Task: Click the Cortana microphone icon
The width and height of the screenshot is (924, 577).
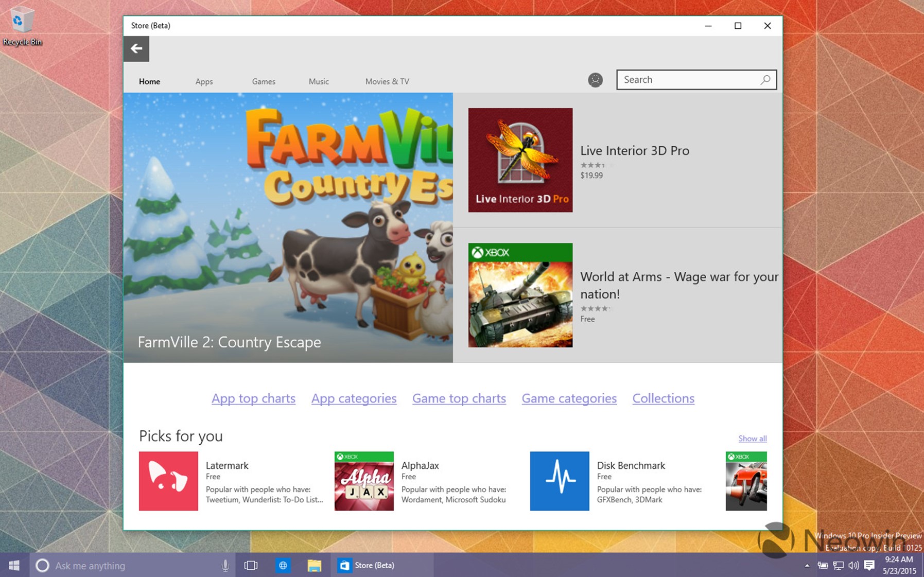Action: (225, 565)
